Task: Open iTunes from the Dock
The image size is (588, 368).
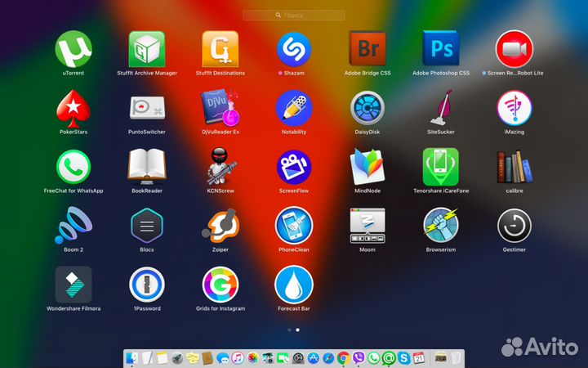Action: 238,358
